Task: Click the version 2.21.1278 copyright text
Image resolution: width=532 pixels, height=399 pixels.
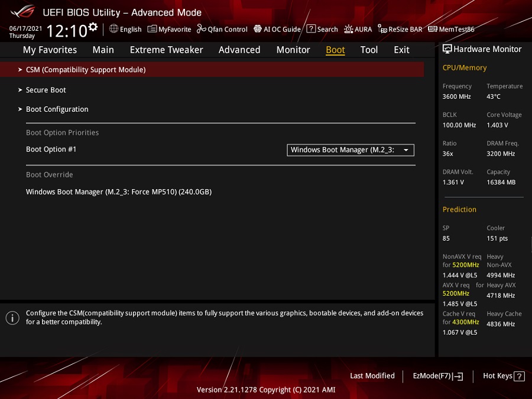Action: [x=266, y=390]
